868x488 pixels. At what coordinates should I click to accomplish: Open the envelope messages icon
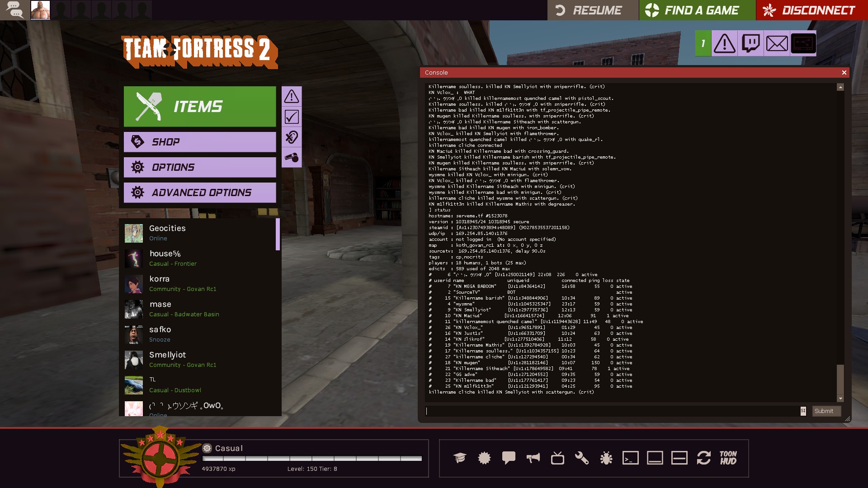point(777,43)
